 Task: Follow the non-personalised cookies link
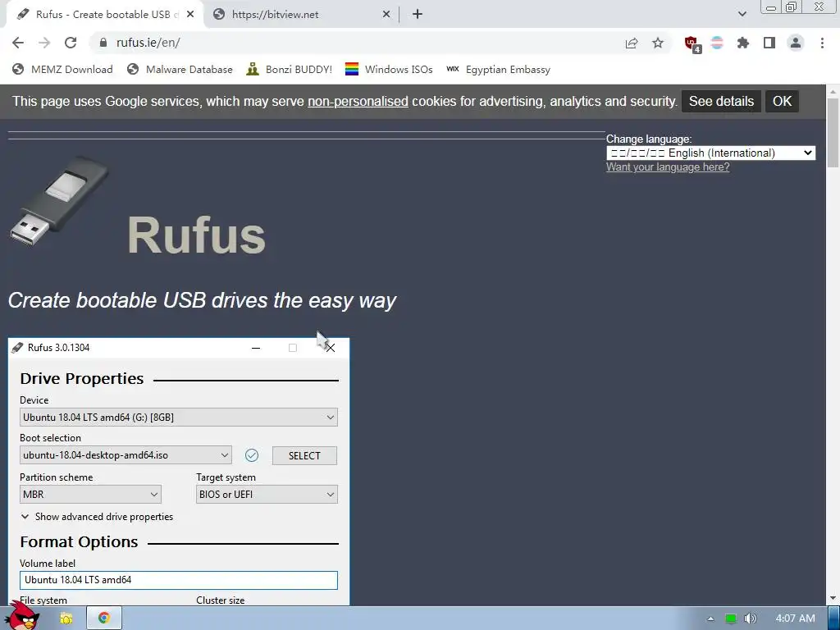point(358,101)
